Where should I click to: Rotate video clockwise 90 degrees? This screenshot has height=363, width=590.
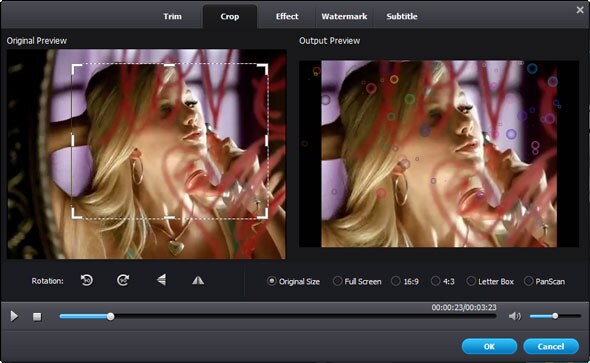tap(123, 280)
